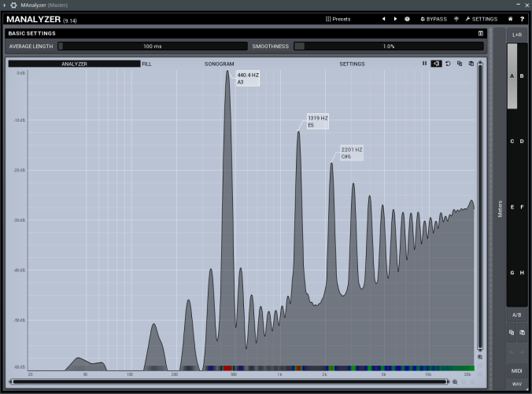
Task: Click the copy icon below A/B
Action: (512, 333)
